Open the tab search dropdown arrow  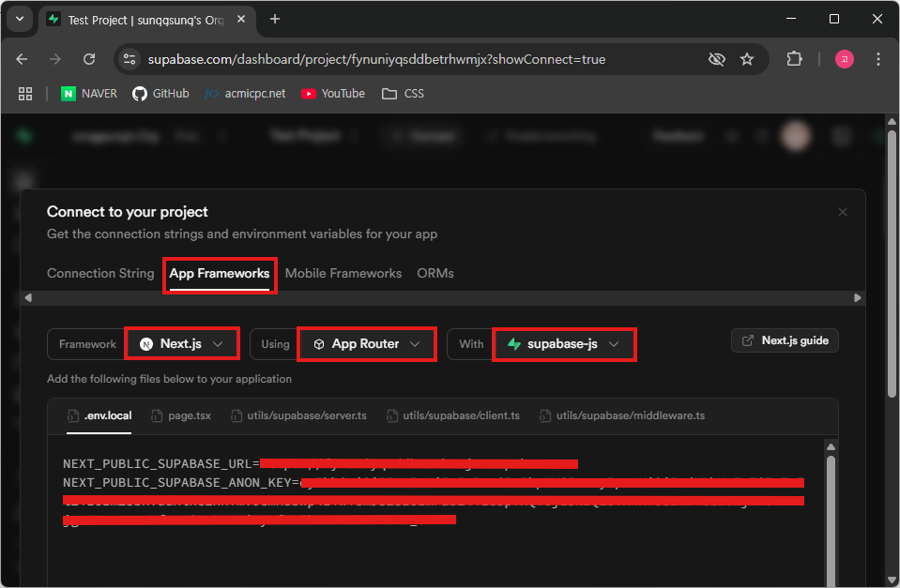coord(20,19)
